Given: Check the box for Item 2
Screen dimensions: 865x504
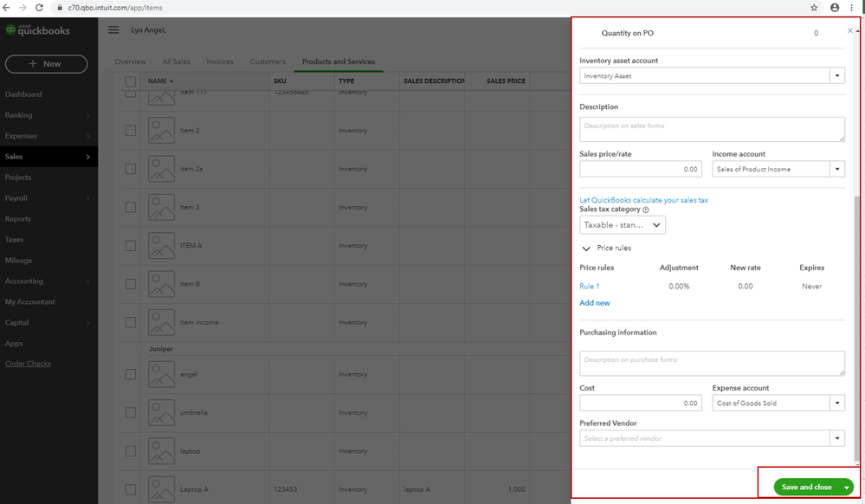Looking at the screenshot, I should [131, 130].
